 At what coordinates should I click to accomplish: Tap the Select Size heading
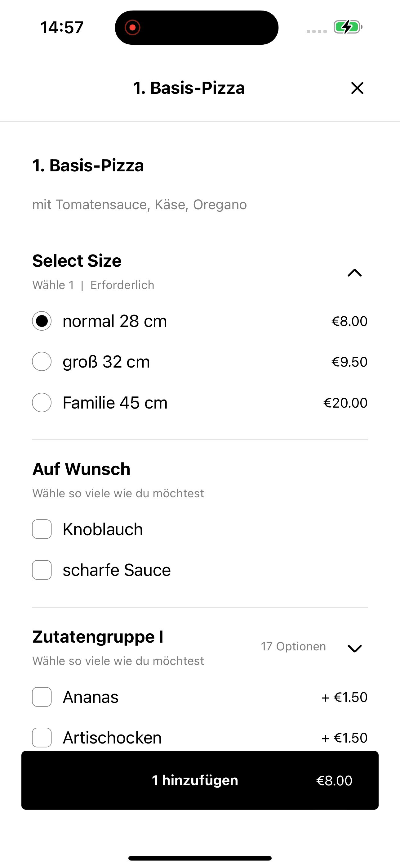pyautogui.click(x=77, y=260)
